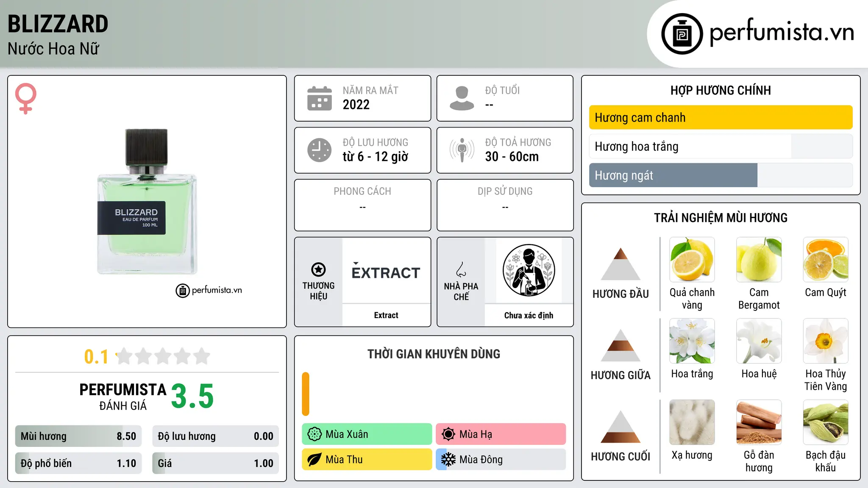
Task: Click the Giá 1.00 rating bar
Action: [x=216, y=463]
